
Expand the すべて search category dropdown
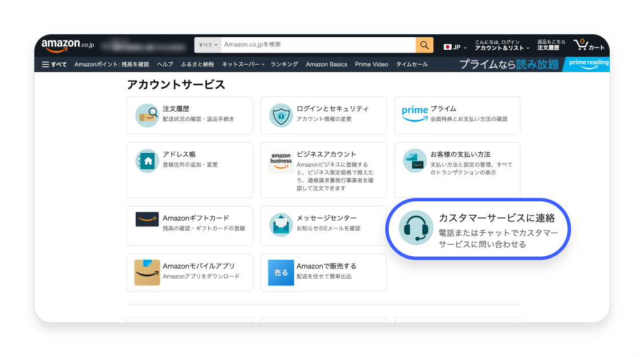[x=208, y=45]
